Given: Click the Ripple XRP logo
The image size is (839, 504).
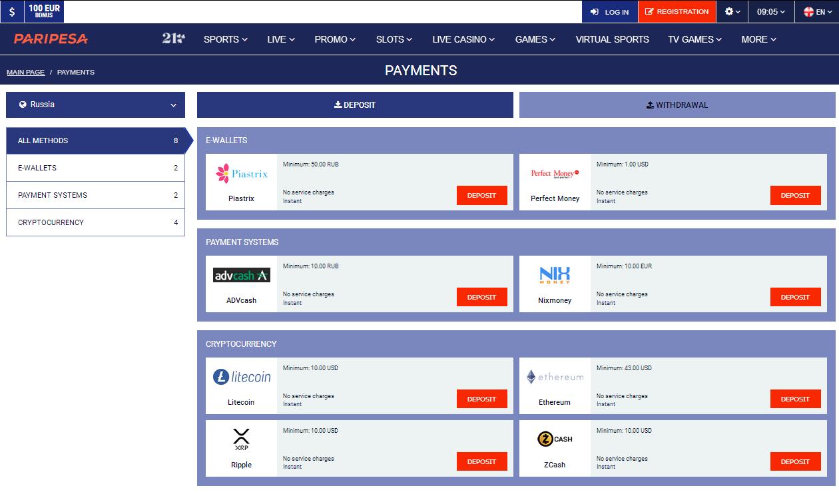Looking at the screenshot, I should click(241, 439).
